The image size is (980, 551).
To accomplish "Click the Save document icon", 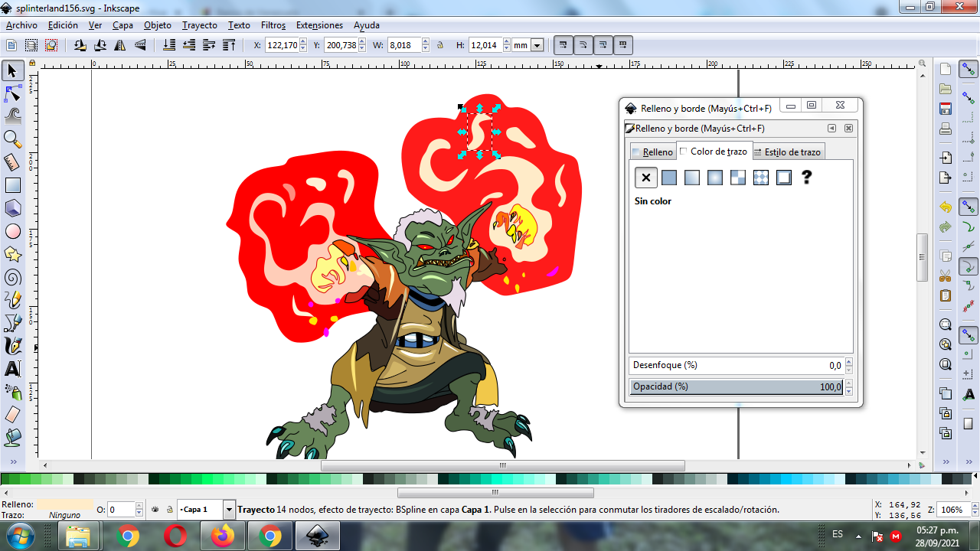I will pyautogui.click(x=946, y=109).
